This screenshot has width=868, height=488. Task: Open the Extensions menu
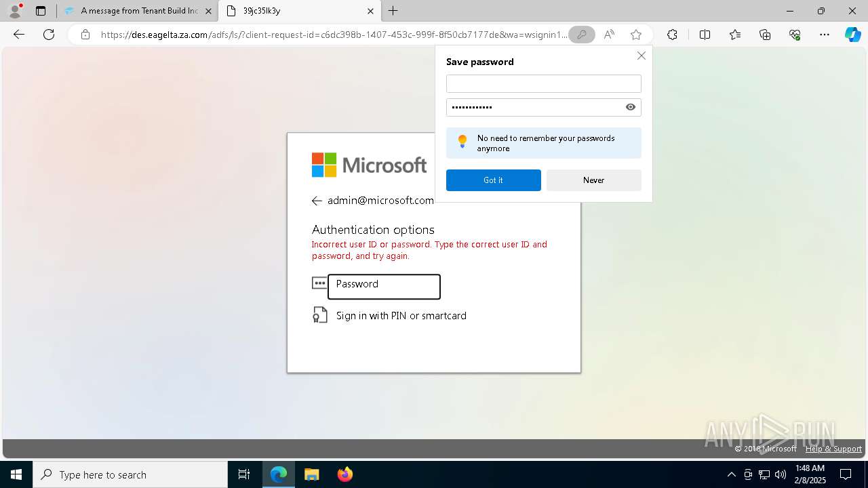(x=672, y=35)
